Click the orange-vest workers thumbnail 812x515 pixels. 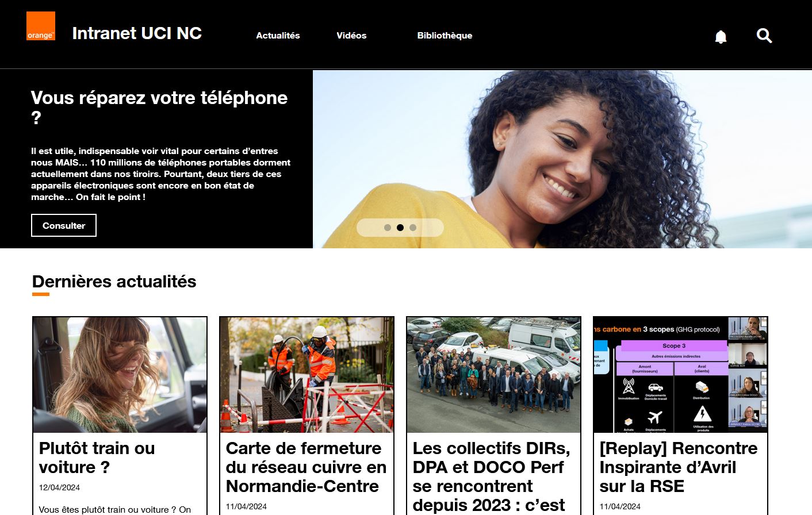click(307, 375)
